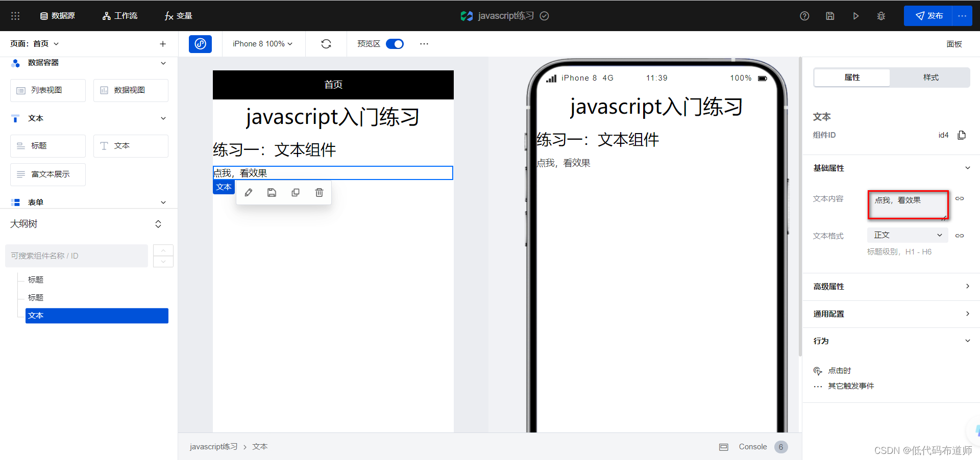This screenshot has height=460, width=980.
Task: Click the outline tree search field
Action: click(x=77, y=256)
